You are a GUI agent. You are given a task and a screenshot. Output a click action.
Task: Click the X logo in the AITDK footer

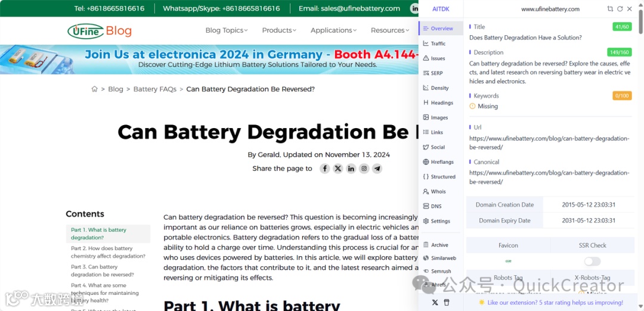435,303
